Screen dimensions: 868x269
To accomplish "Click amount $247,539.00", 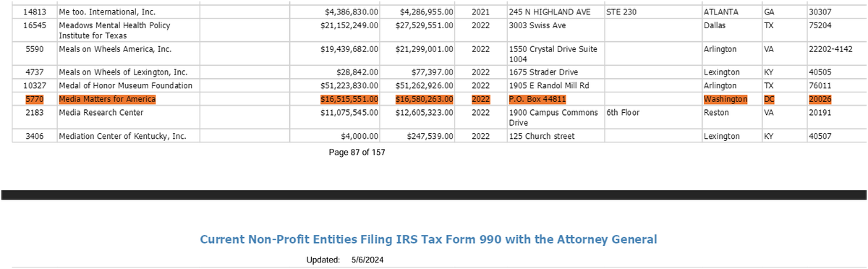I will [x=430, y=136].
